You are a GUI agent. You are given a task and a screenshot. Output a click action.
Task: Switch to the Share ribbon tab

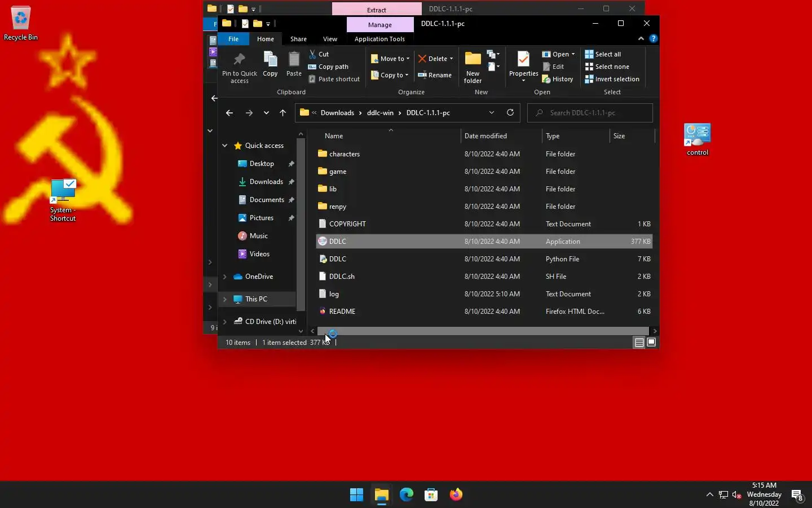point(298,39)
